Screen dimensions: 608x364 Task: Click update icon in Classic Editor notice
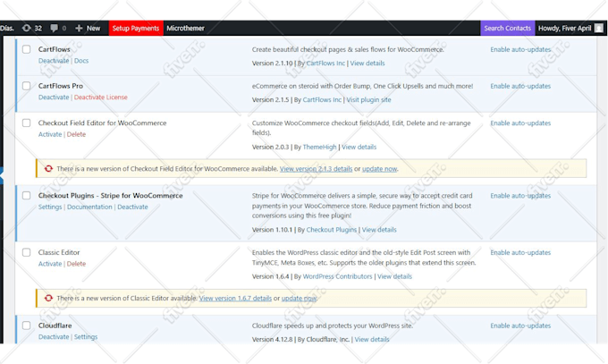coord(48,298)
